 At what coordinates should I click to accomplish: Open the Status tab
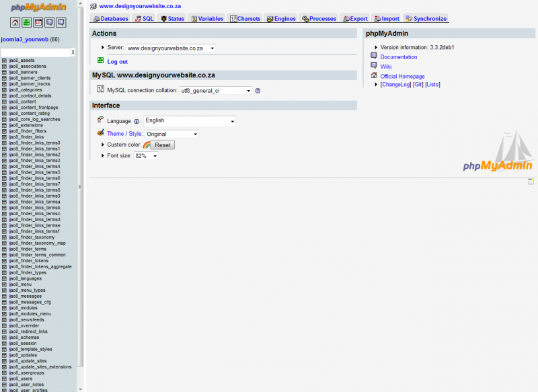pyautogui.click(x=172, y=19)
